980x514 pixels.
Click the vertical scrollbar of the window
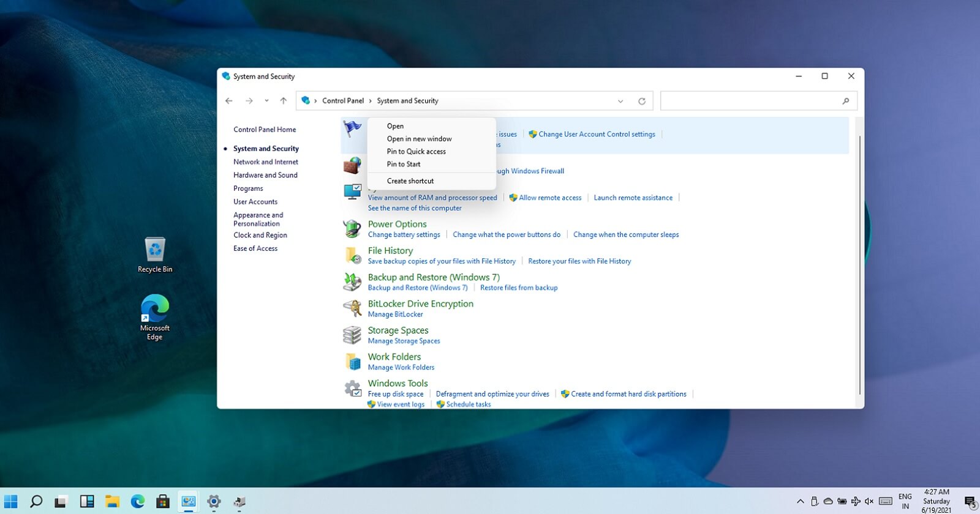859,263
